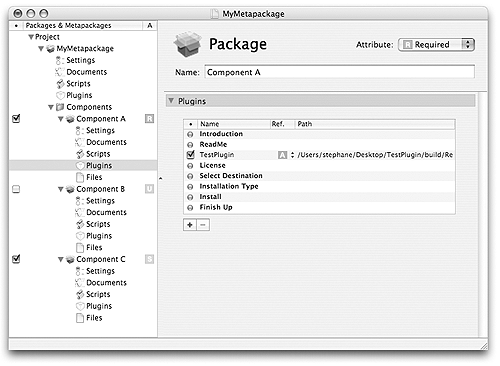This screenshot has height=366, width=500.
Task: Click the Component C package icon
Action: click(70, 260)
